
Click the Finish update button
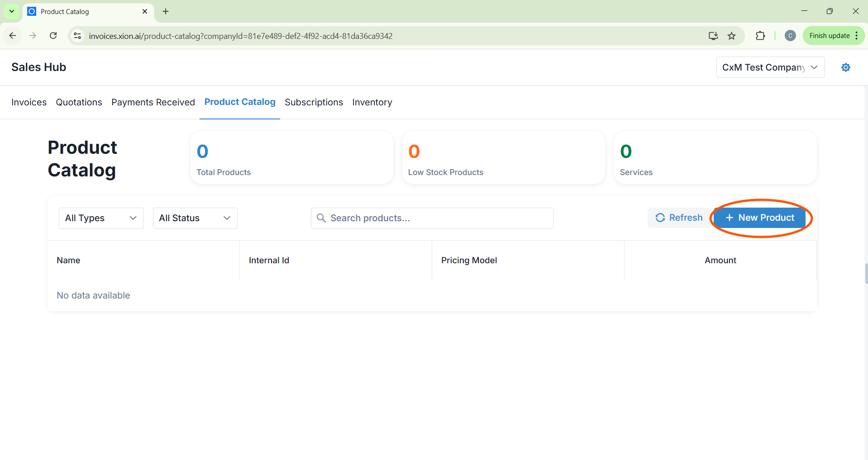[829, 36]
